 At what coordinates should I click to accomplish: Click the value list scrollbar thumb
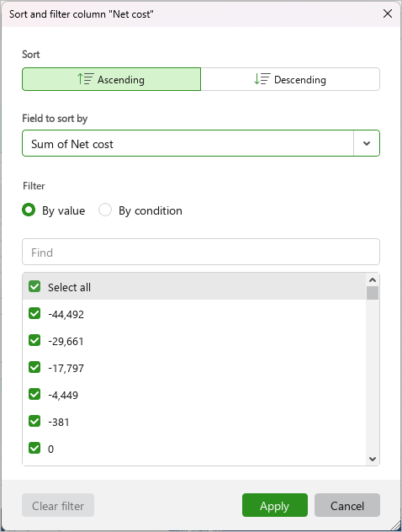[373, 293]
